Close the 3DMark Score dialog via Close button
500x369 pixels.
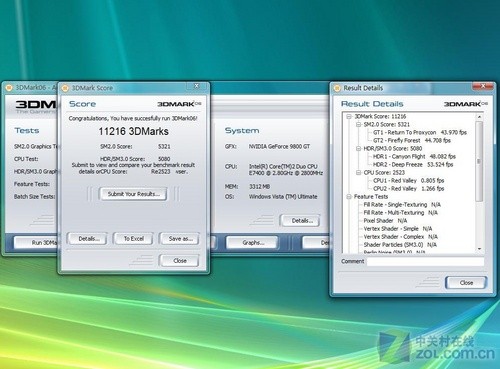pyautogui.click(x=179, y=261)
